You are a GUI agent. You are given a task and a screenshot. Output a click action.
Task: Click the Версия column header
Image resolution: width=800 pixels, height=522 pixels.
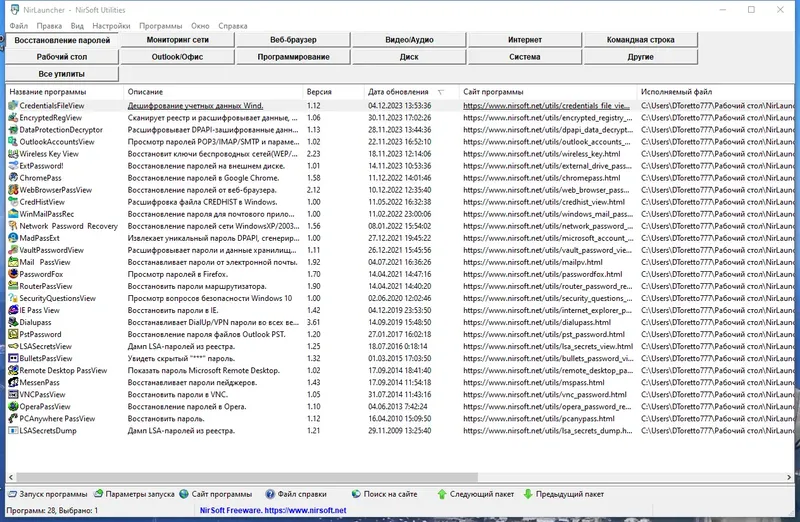333,92
